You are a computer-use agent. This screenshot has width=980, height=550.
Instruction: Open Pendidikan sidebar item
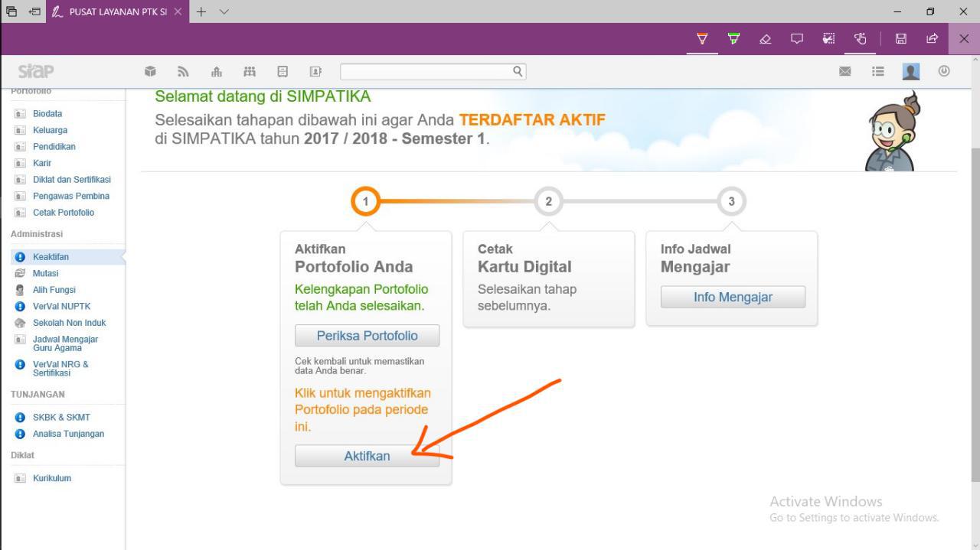54,146
